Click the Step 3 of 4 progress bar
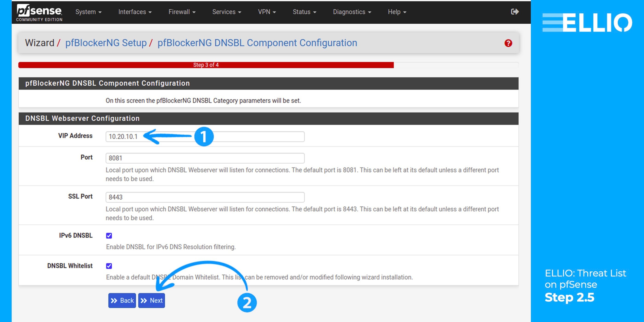This screenshot has height=322, width=644. click(205, 65)
